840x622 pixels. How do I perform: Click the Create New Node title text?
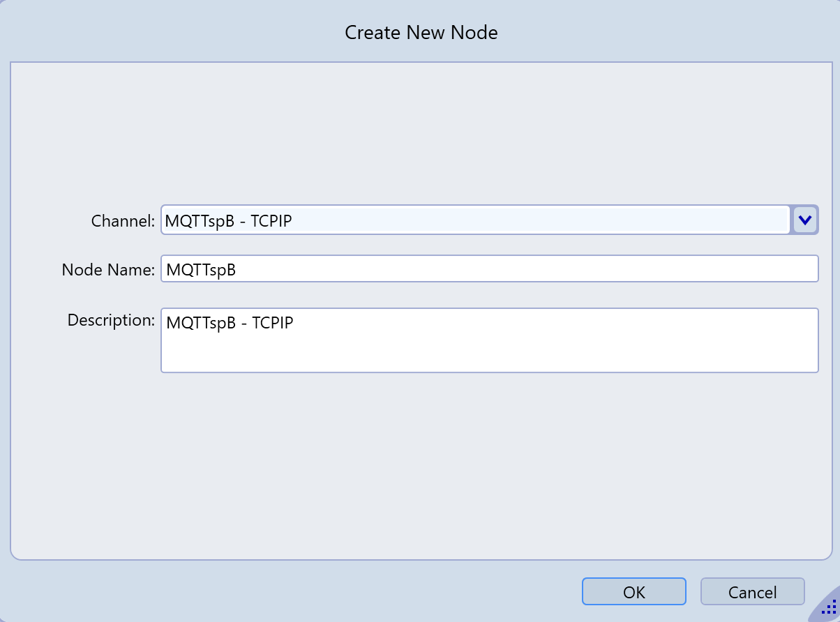(x=421, y=33)
